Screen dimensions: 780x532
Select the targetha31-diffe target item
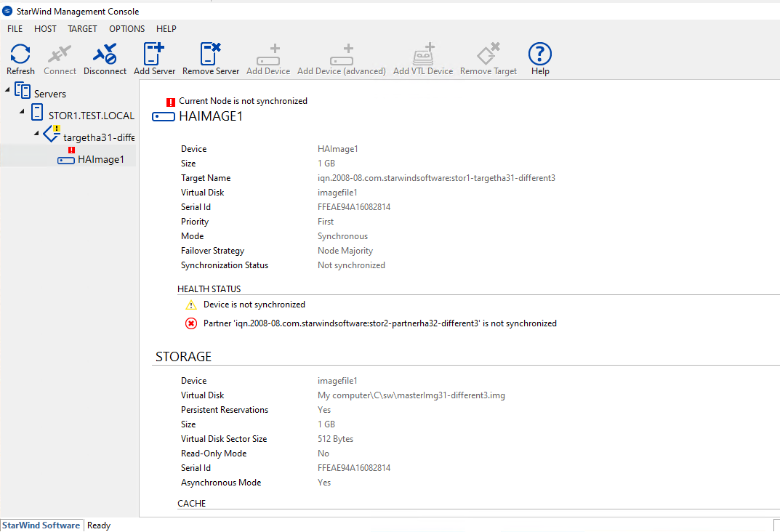99,137
